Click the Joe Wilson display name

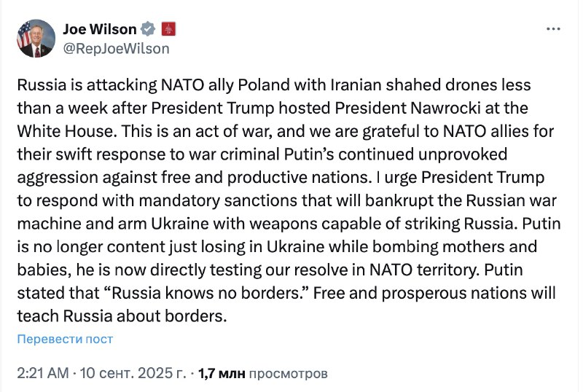100,29
